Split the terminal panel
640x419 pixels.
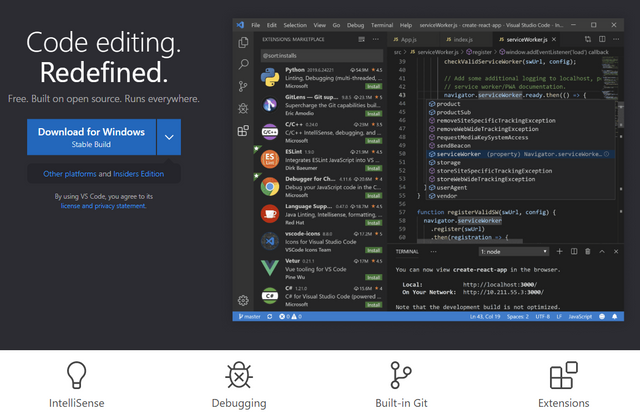[x=574, y=251]
